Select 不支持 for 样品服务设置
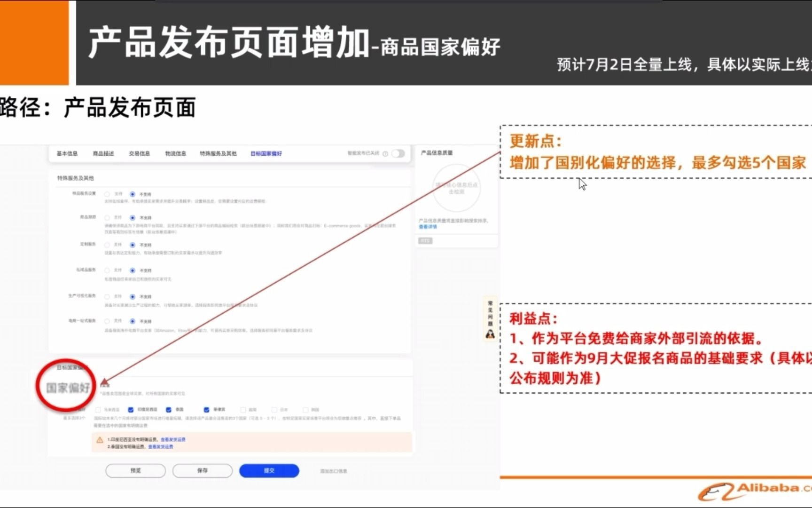The image size is (812, 508). click(x=133, y=194)
